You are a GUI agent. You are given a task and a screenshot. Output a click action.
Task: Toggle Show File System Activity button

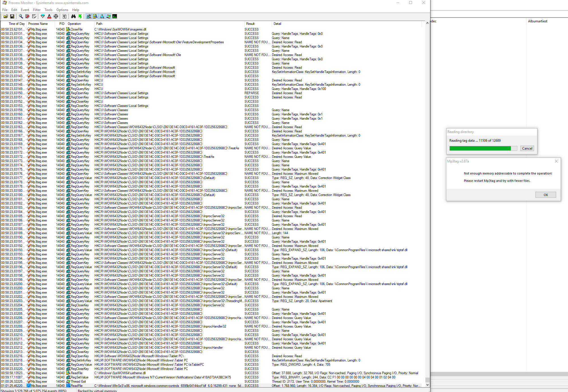pyautogui.click(x=95, y=16)
